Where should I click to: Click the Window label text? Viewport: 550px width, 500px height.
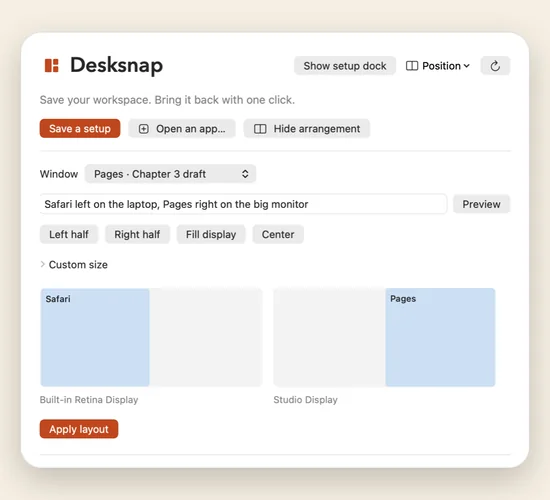coord(59,174)
